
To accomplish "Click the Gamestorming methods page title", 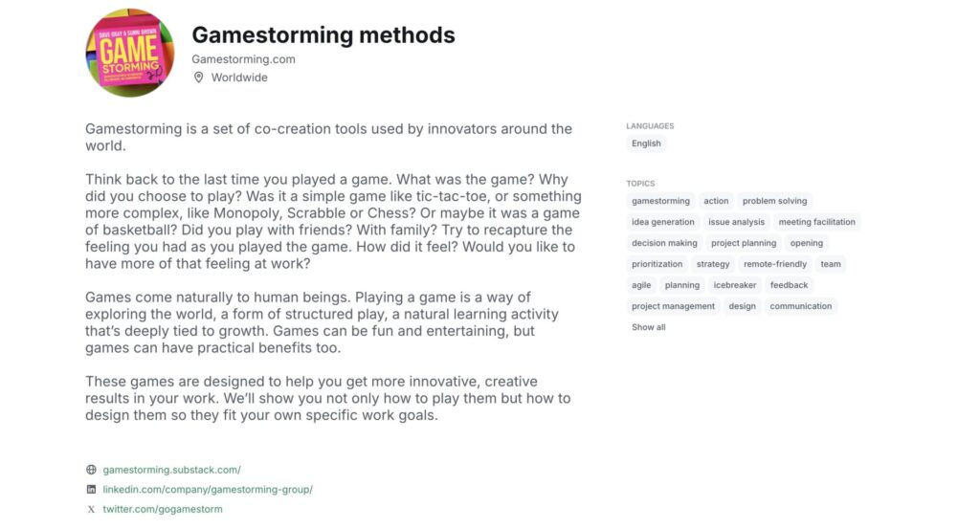I will (x=323, y=35).
